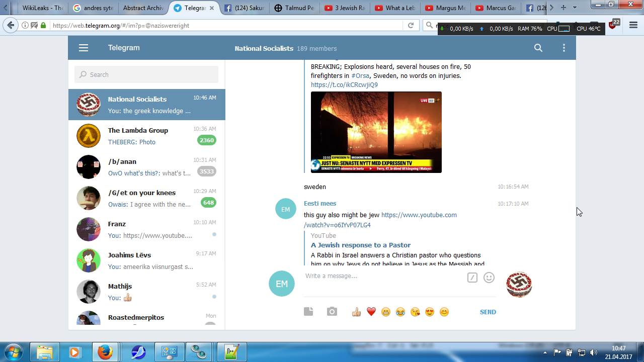Open the Firefox hamburger menu
The image size is (644, 362).
[633, 25]
